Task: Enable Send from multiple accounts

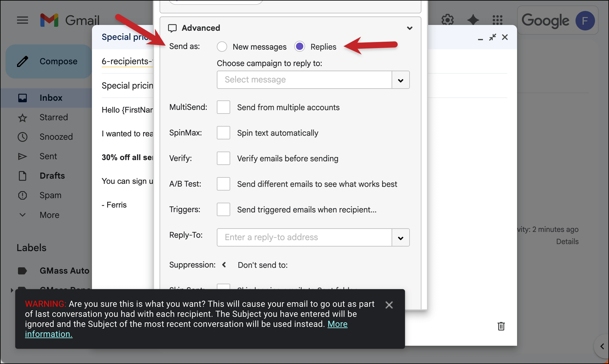Action: point(224,107)
